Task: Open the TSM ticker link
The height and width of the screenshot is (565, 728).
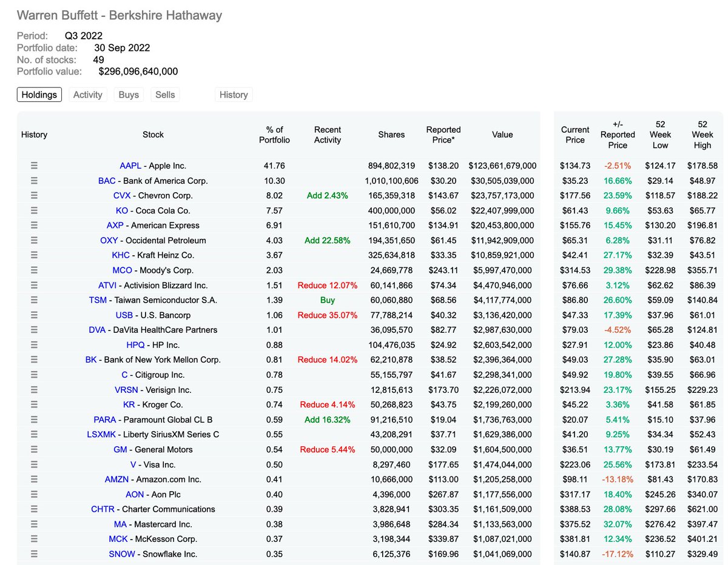Action: (98, 300)
